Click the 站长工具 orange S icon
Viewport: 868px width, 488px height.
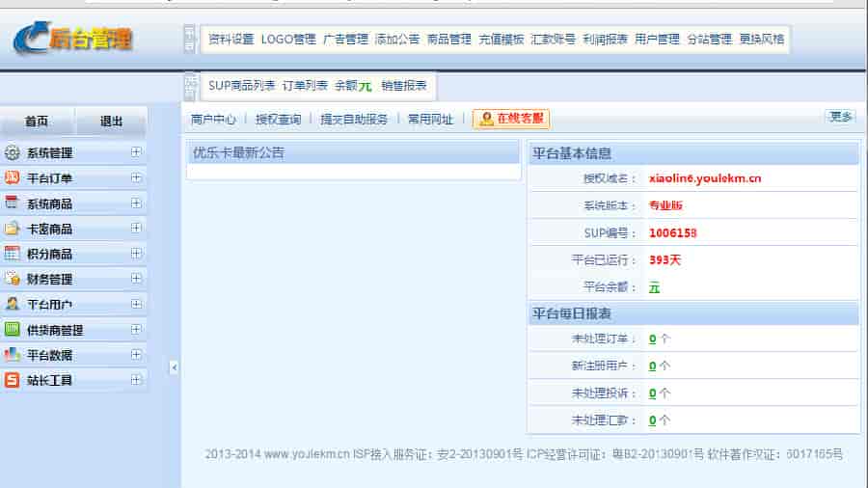tap(13, 380)
